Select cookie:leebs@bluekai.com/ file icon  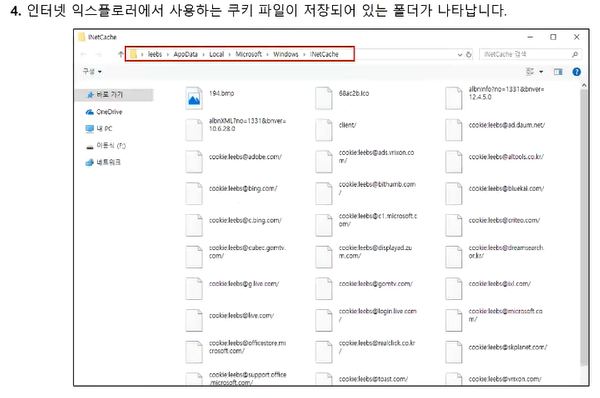coord(454,193)
